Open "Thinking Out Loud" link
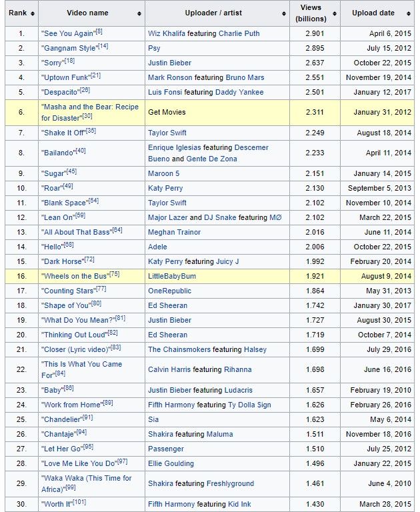The height and width of the screenshot is (512, 420). (x=74, y=335)
